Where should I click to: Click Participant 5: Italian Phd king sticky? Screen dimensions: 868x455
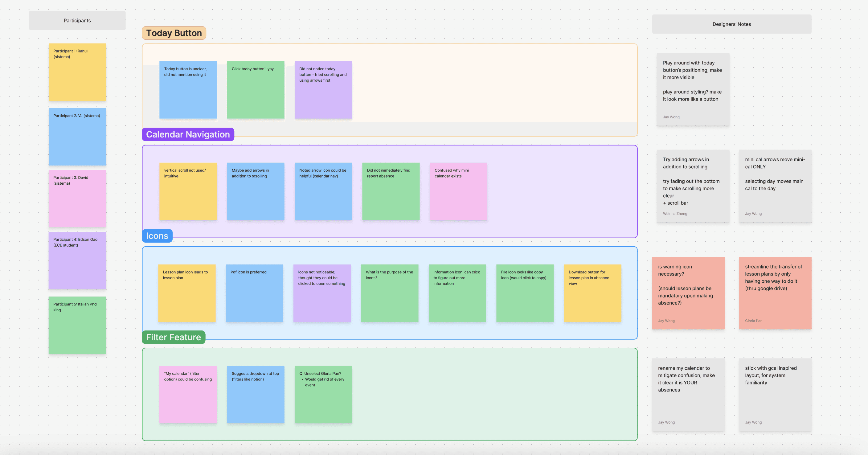click(77, 325)
